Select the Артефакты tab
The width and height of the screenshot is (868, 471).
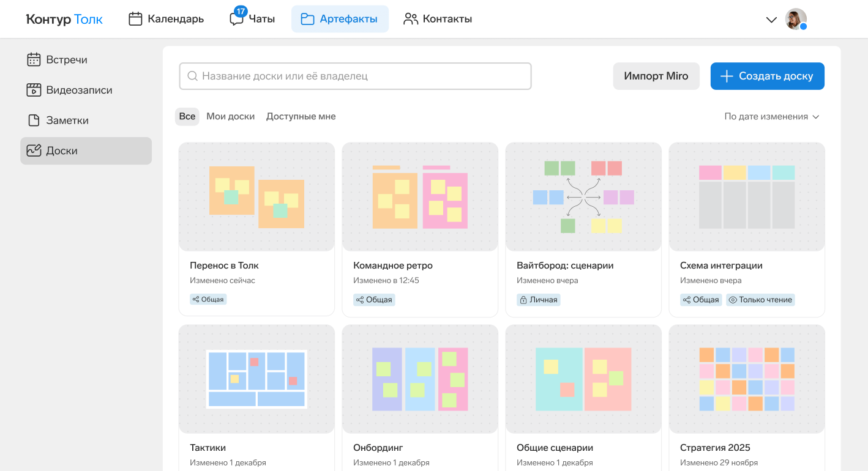coord(340,19)
